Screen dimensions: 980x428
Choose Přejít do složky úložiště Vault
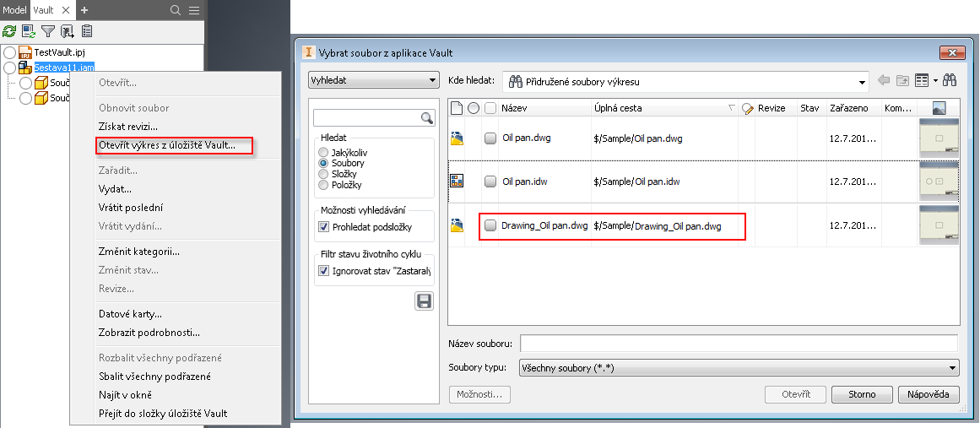point(163,414)
